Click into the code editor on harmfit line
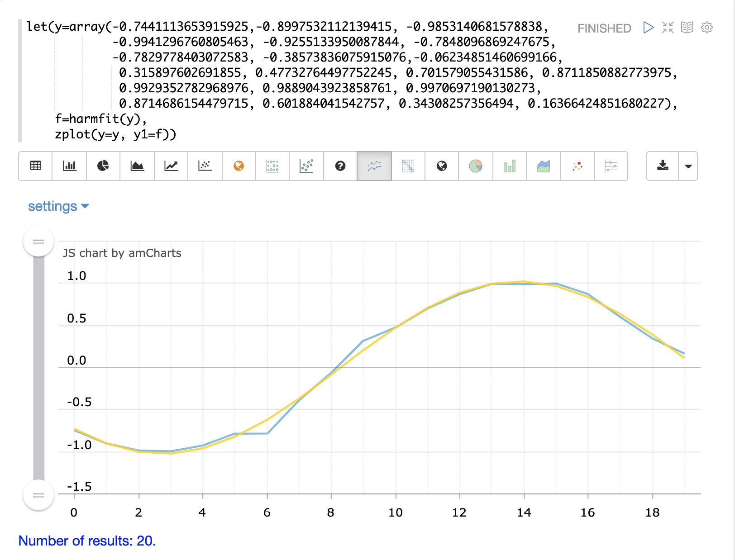 [x=100, y=119]
